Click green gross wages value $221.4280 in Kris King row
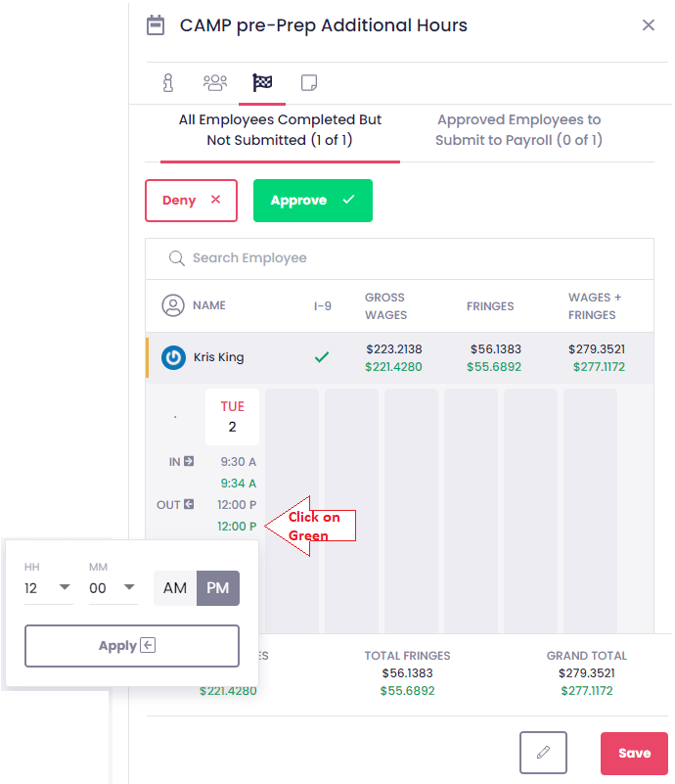 tap(393, 367)
